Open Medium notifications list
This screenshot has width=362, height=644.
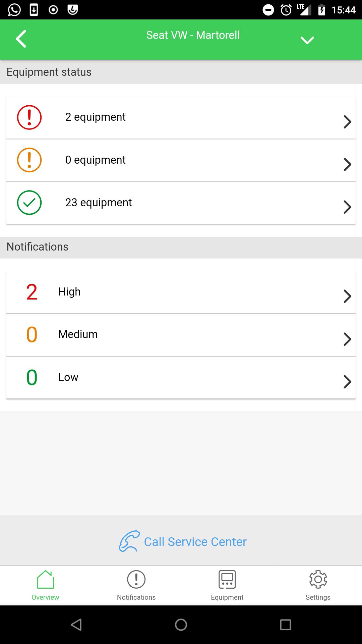pyautogui.click(x=181, y=335)
